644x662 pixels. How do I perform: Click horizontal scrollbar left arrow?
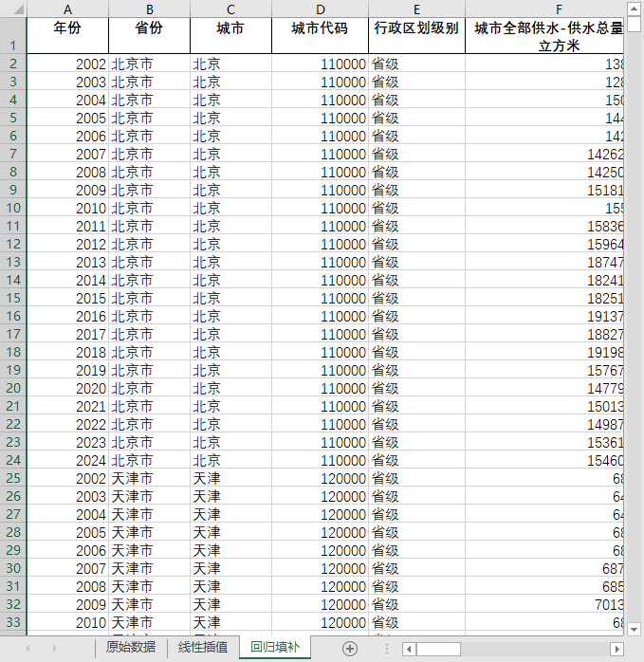pos(409,649)
